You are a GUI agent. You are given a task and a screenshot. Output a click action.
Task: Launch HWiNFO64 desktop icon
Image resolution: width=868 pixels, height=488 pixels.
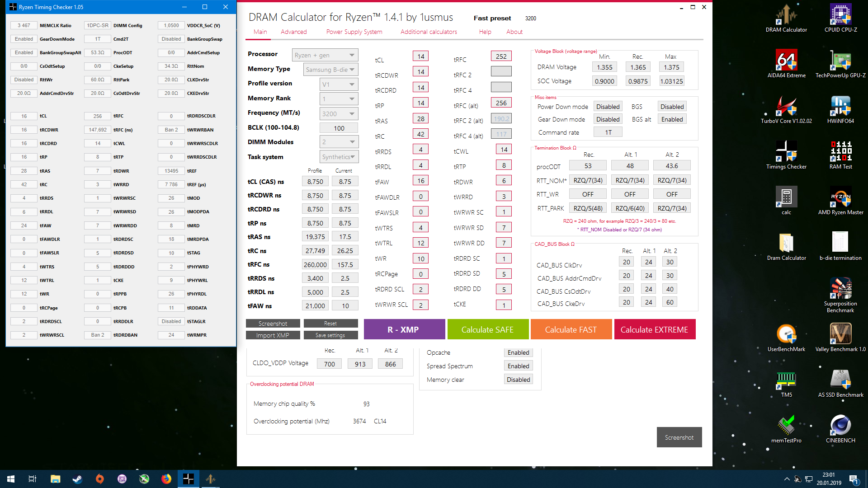click(840, 109)
